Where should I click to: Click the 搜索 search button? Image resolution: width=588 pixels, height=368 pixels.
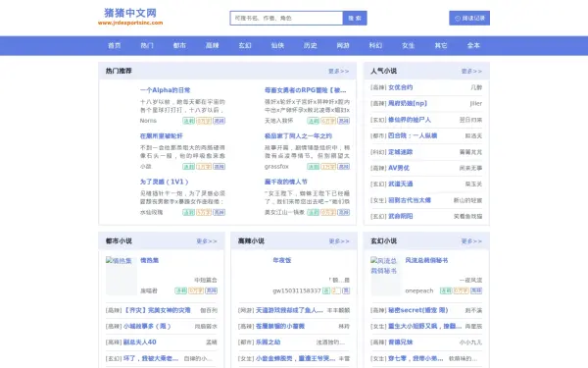pos(355,18)
